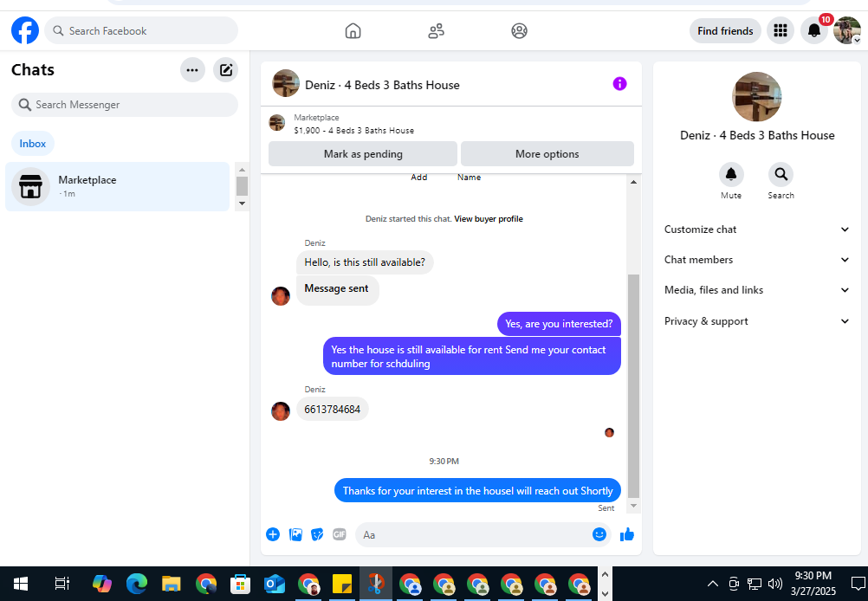The width and height of the screenshot is (868, 601).
Task: Open the Marketplace chat entry
Action: point(117,186)
